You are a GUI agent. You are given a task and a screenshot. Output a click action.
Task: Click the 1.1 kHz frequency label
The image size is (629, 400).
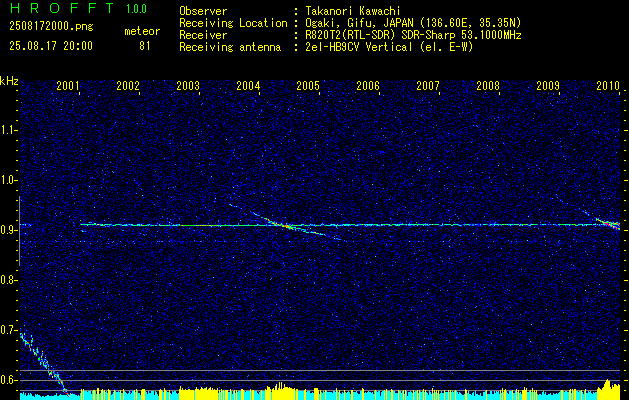[x=9, y=130]
